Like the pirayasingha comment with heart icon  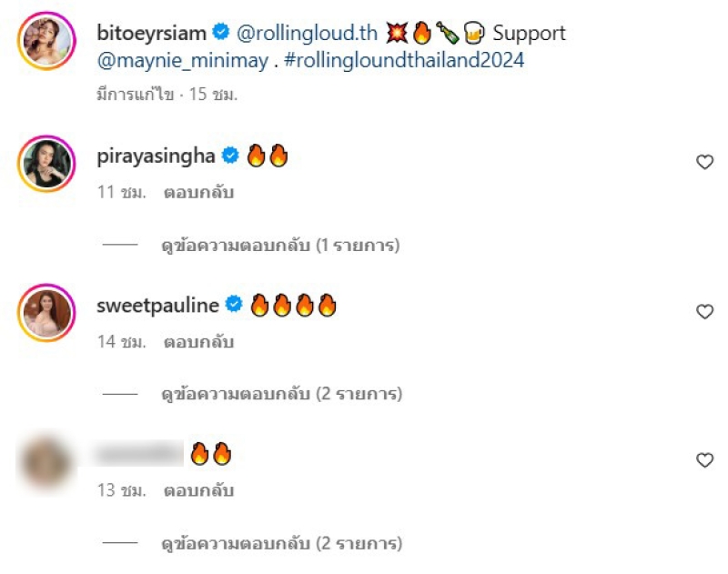click(704, 162)
